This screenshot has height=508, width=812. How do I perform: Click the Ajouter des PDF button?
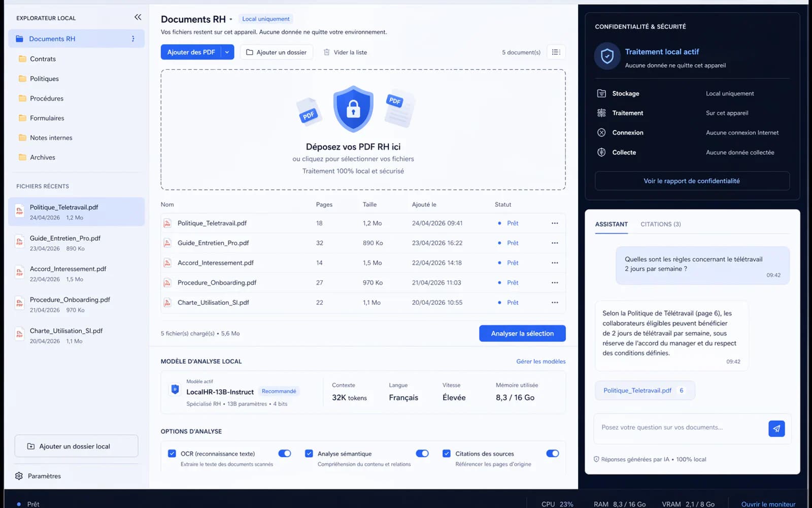191,52
